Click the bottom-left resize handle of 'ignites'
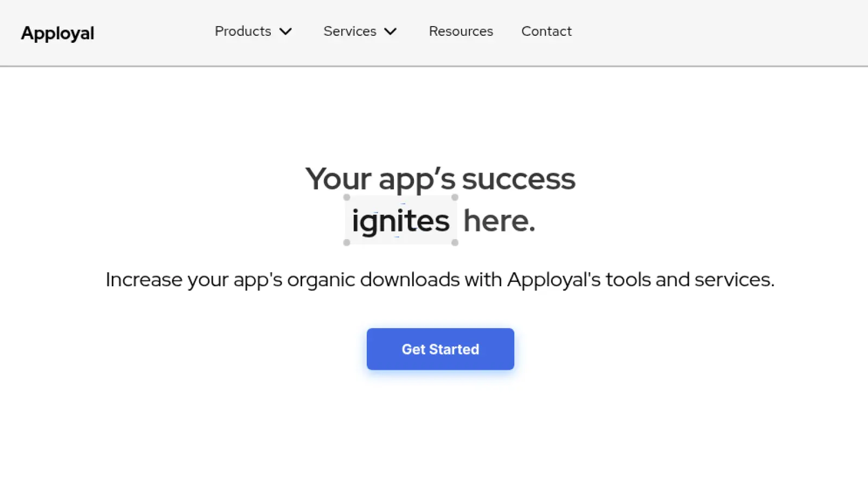The height and width of the screenshot is (488, 868). tap(346, 243)
